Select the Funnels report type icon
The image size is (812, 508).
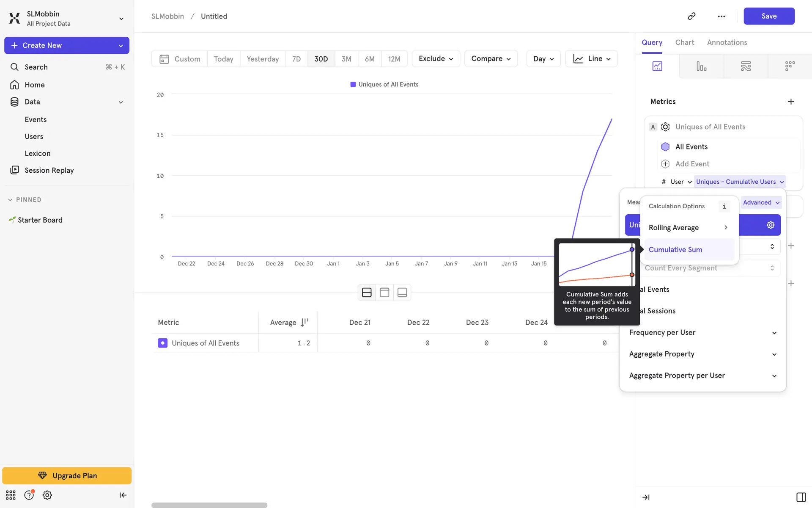coord(701,66)
